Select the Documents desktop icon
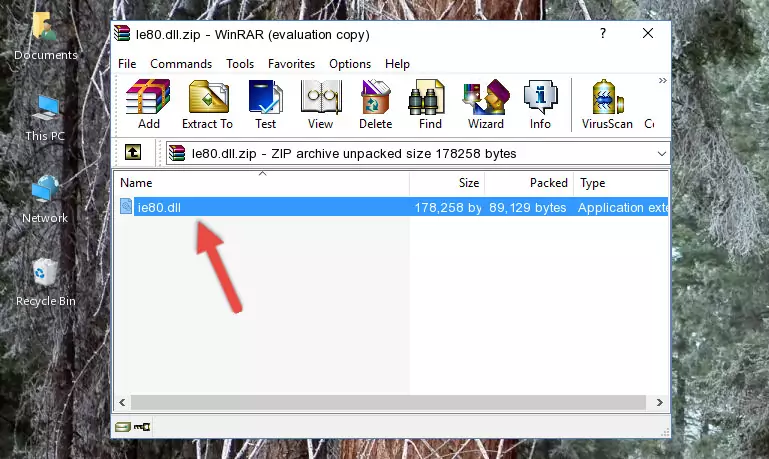The width and height of the screenshot is (769, 459). [45, 37]
